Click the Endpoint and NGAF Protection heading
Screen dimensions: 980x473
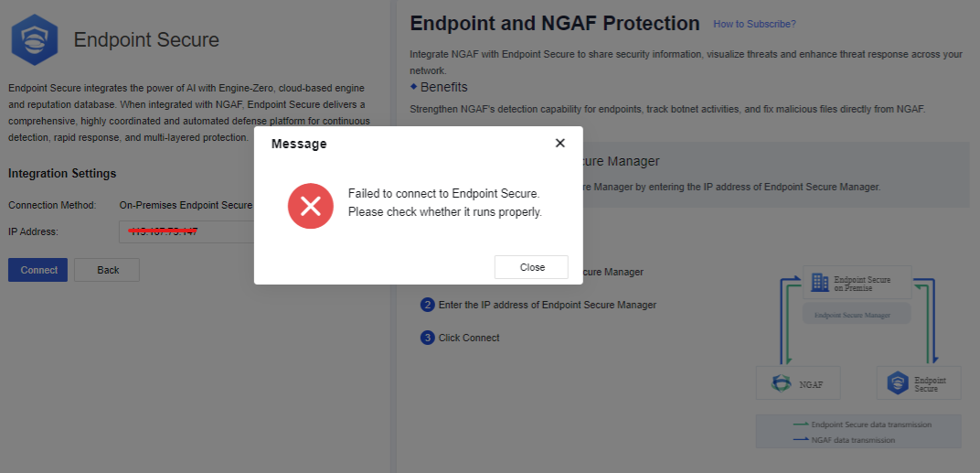pos(555,24)
